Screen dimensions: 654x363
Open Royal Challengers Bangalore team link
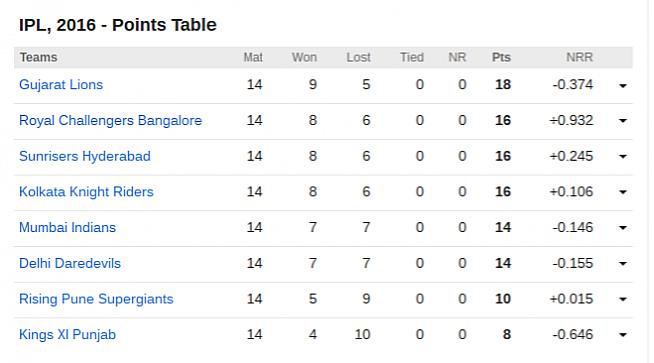[111, 121]
